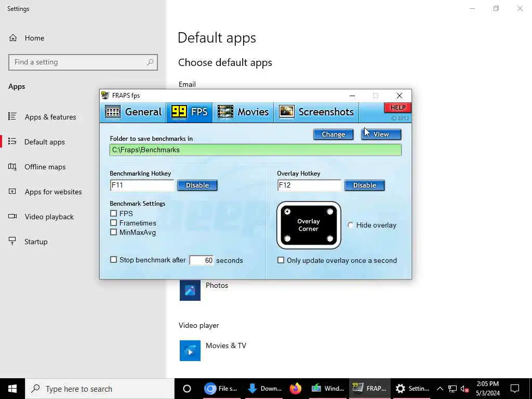Screen dimensions: 532x399
Task: Minimize the Settings window
Action: click(472, 8)
